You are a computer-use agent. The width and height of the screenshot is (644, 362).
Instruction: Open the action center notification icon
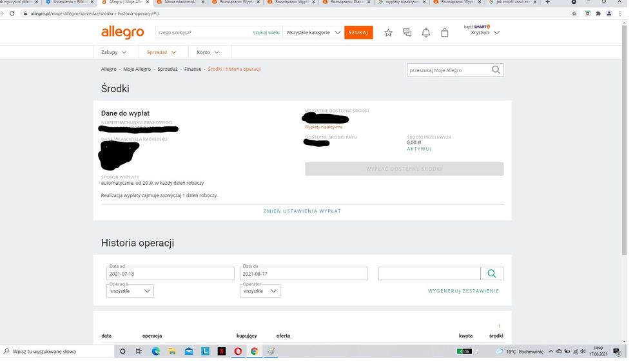[616, 351]
